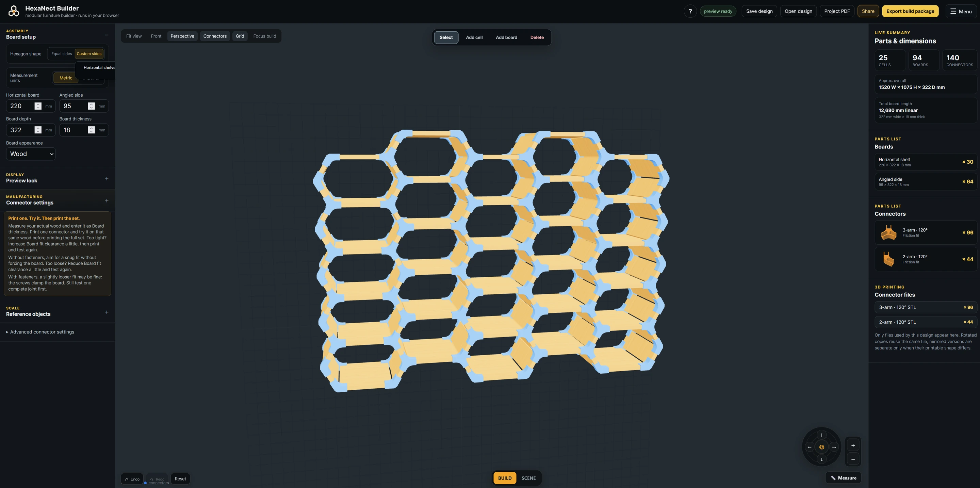Click the 12,680 mm linear total board length
Screen dimensions: 980x488
click(898, 110)
